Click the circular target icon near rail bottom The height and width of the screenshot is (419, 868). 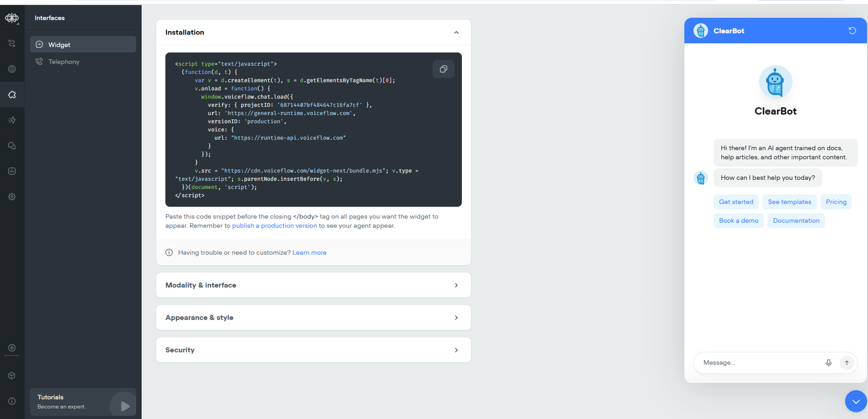12,348
